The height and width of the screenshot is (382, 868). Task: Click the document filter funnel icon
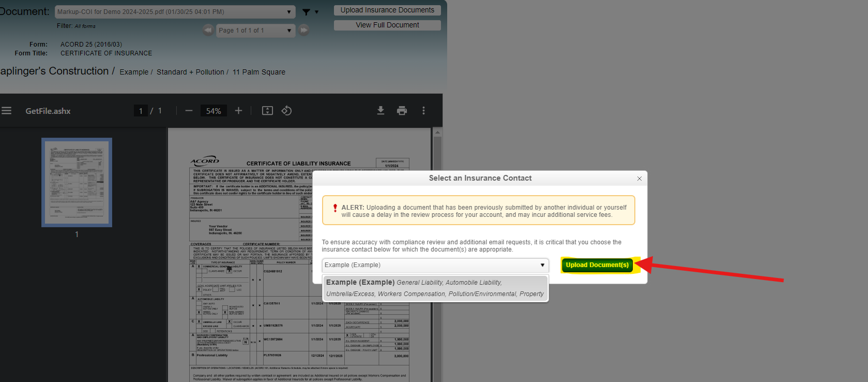pyautogui.click(x=307, y=12)
